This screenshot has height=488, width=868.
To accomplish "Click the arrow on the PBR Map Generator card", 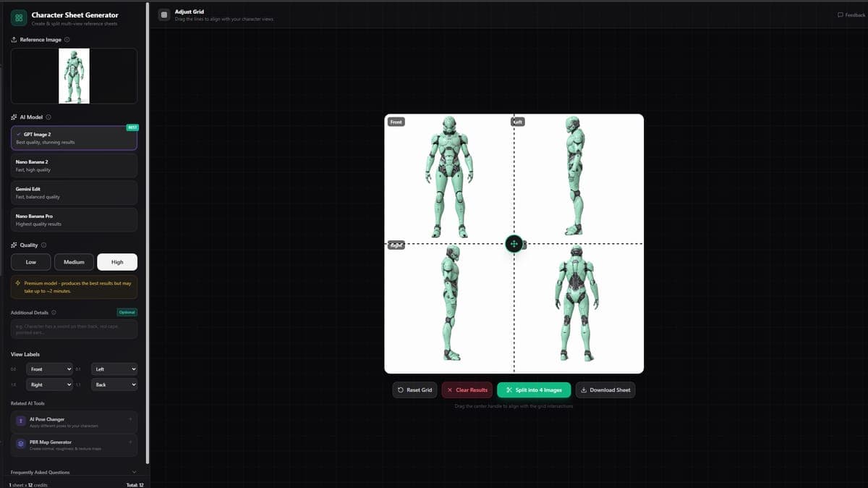I will pos(130,442).
